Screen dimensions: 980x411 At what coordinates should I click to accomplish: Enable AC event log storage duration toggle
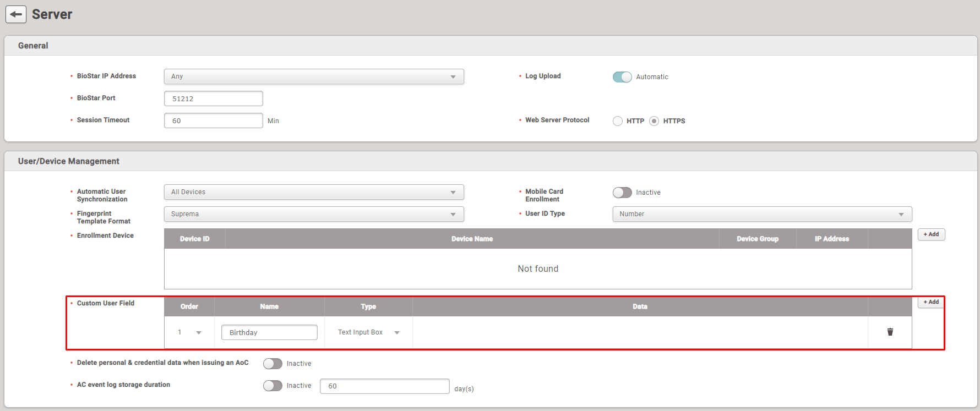(273, 386)
